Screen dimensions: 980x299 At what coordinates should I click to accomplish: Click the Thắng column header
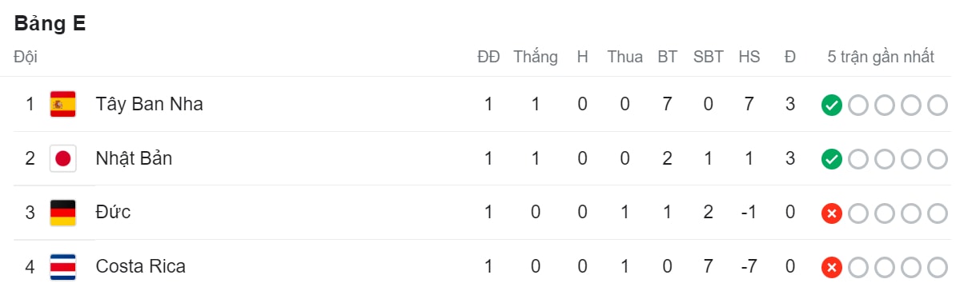536,57
